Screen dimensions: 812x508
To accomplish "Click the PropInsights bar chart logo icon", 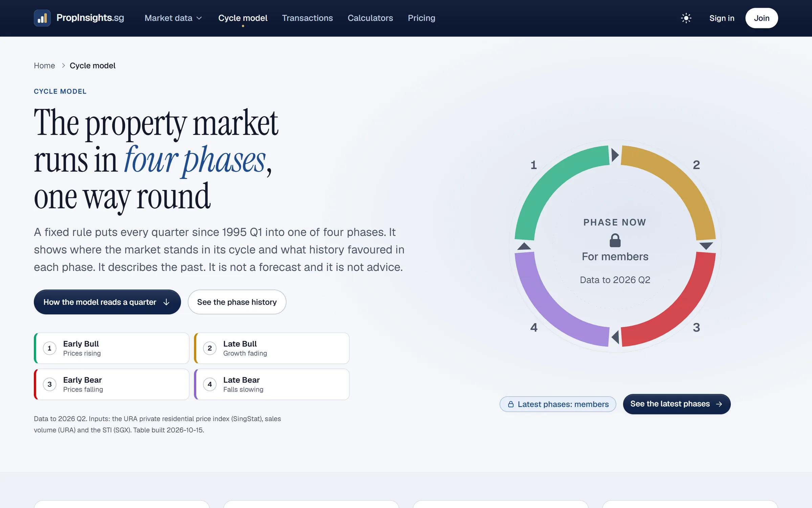I will tap(42, 18).
